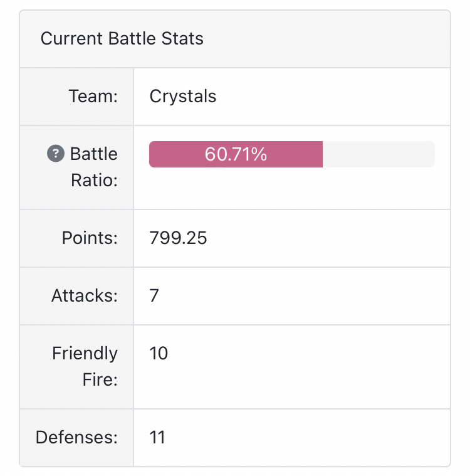Click the 60.71% text in the progress bar
The height and width of the screenshot is (476, 470).
click(236, 154)
